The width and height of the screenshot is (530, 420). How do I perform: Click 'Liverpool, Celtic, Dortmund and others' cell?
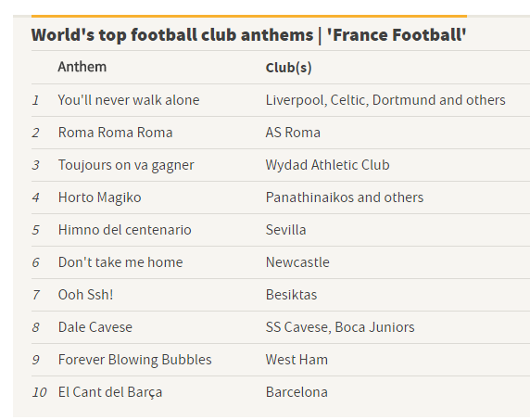pos(385,100)
